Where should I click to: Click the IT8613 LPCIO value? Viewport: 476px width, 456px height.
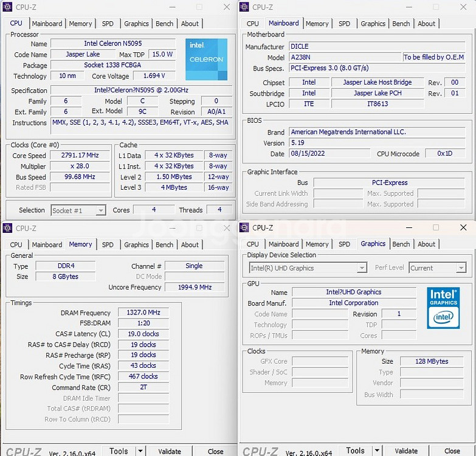[x=378, y=104]
